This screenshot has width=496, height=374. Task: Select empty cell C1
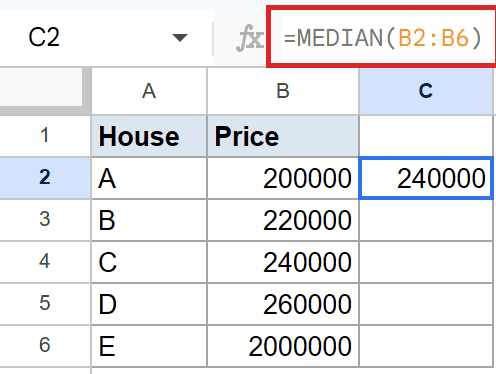[x=426, y=136]
